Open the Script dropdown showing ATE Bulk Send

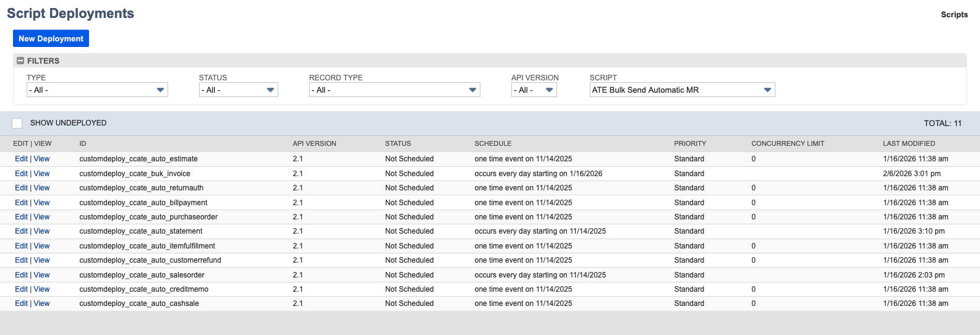pos(682,90)
